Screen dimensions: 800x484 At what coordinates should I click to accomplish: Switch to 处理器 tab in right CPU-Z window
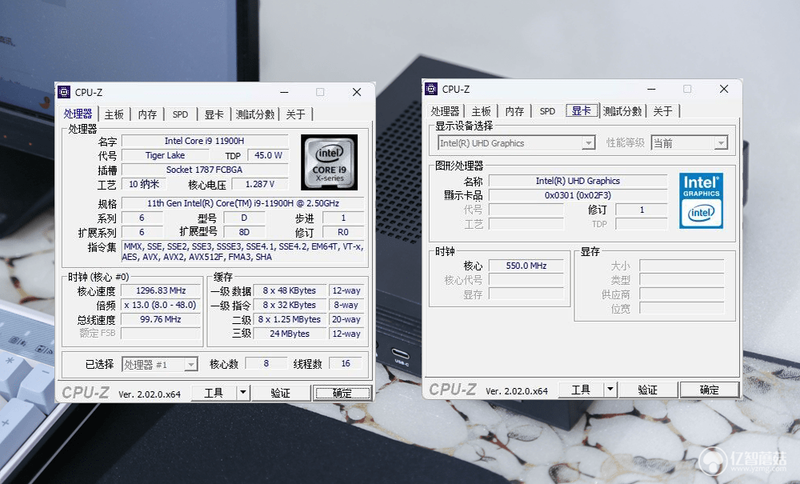click(x=445, y=111)
